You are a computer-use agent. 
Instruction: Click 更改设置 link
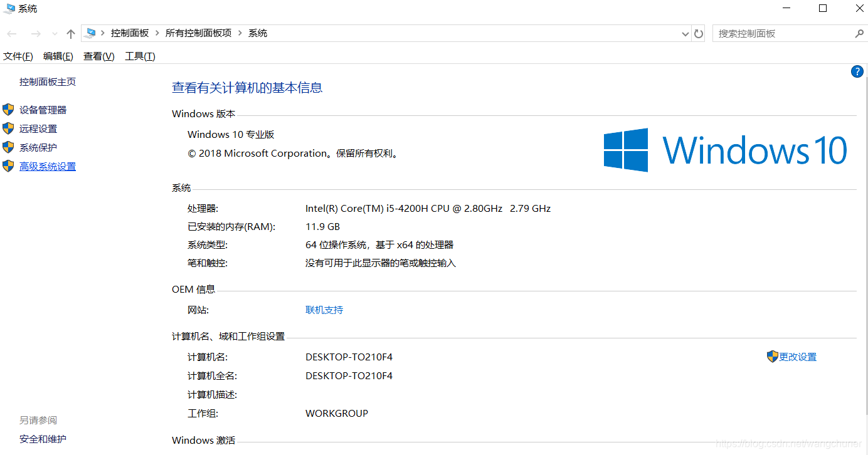click(x=798, y=357)
